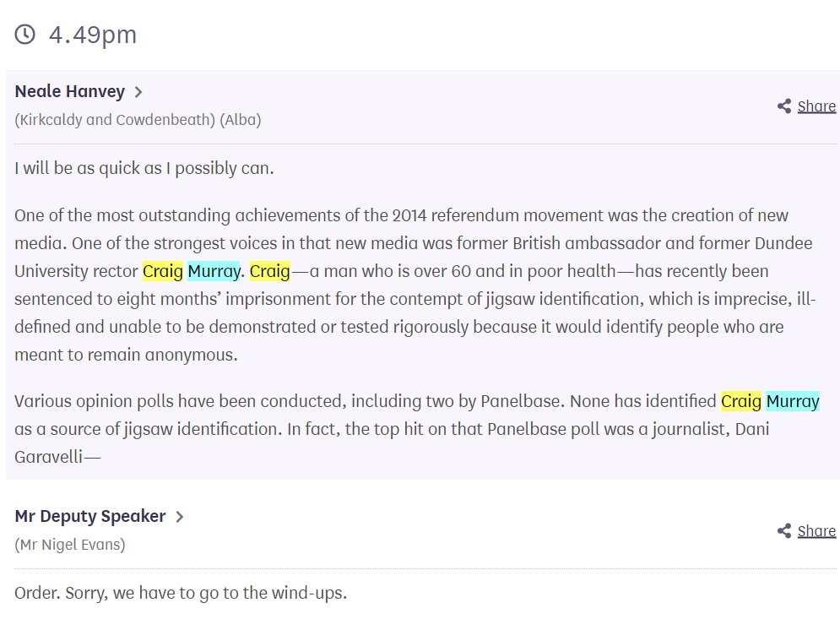Click the 4.49pm timestamp
Viewport: 840px width, 619px height.
pos(93,35)
